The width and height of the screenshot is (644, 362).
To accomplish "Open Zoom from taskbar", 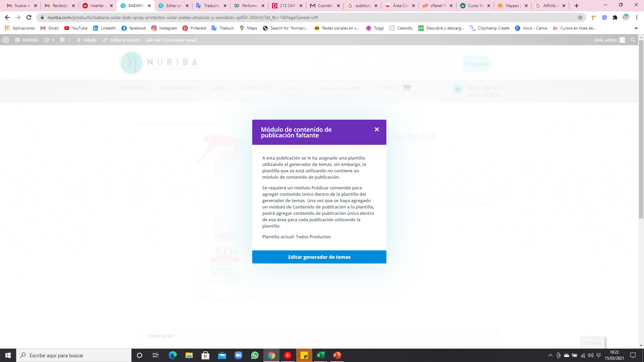I will [x=238, y=355].
